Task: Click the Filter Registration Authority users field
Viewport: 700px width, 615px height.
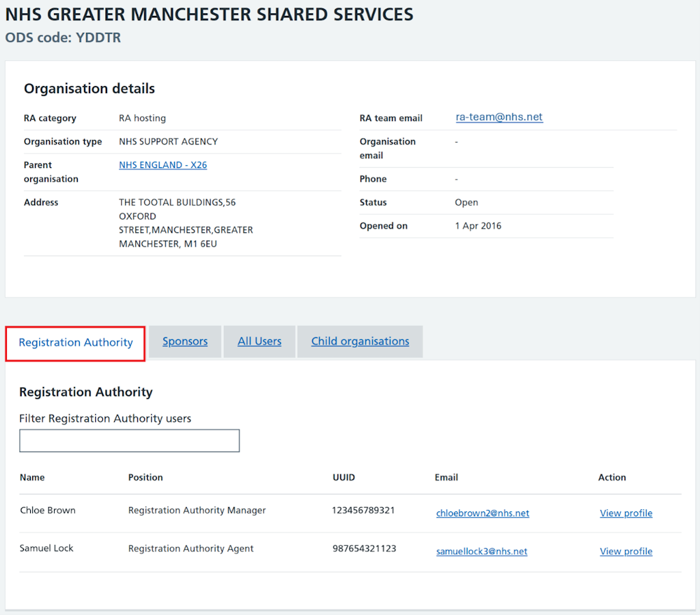Action: tap(129, 441)
